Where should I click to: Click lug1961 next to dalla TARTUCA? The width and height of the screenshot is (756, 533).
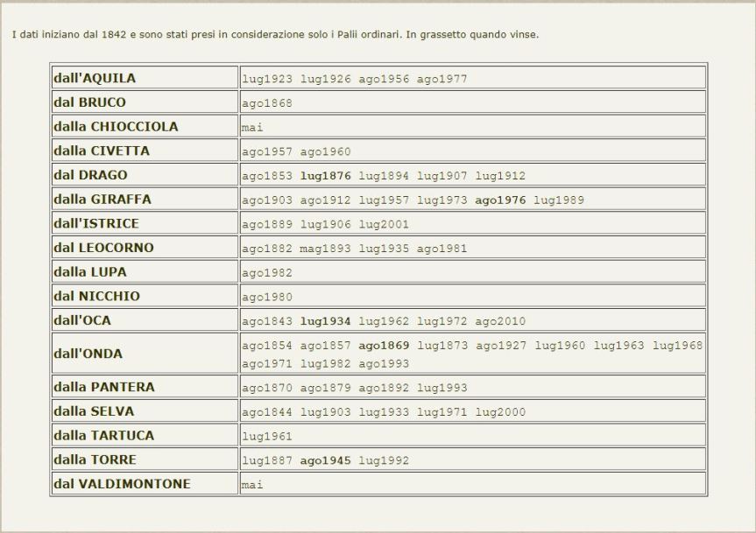(267, 437)
